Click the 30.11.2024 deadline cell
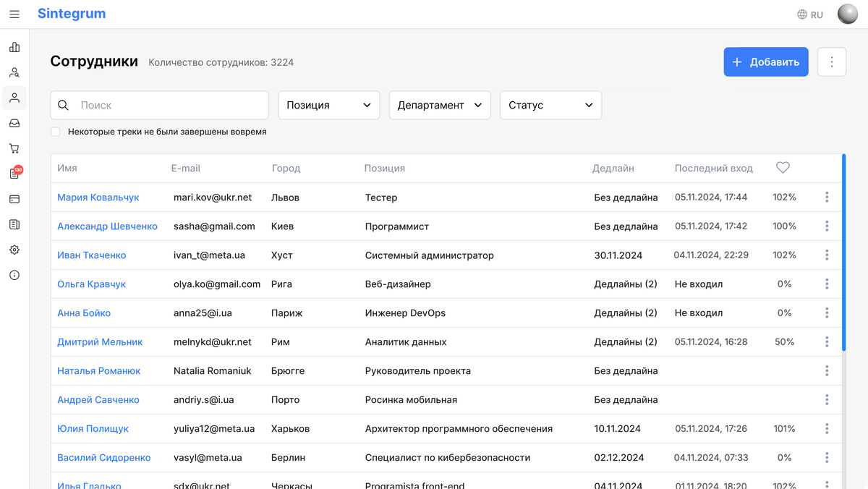868x489 pixels. coord(618,255)
